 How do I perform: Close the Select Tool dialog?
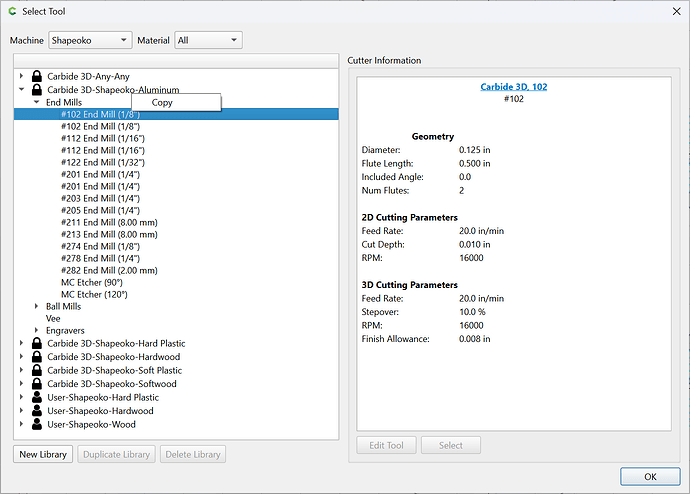coord(676,11)
